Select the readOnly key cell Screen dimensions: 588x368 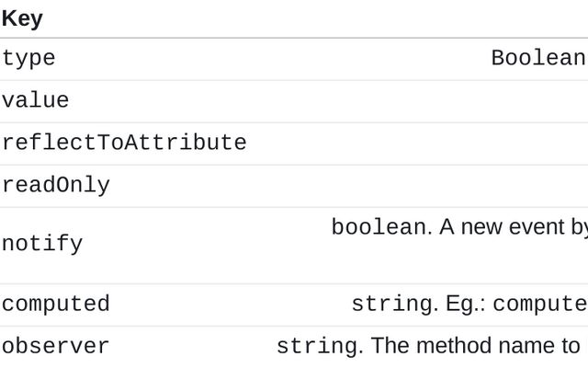(55, 186)
